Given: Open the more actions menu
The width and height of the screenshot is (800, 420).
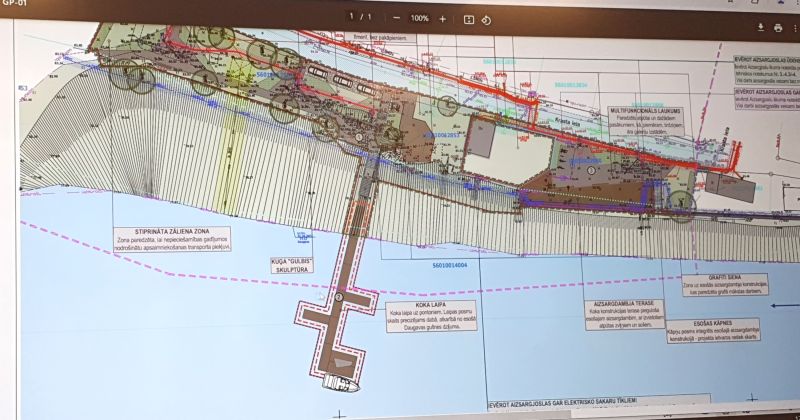Looking at the screenshot, I should point(795,28).
